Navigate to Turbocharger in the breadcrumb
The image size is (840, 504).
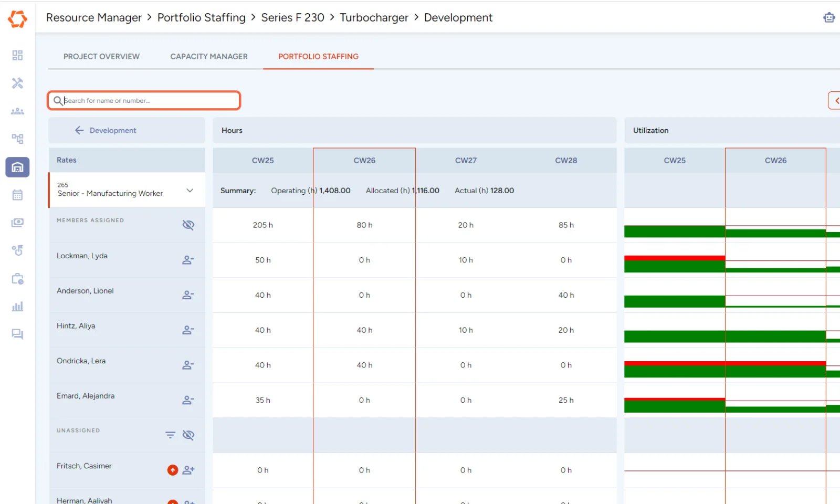374,18
